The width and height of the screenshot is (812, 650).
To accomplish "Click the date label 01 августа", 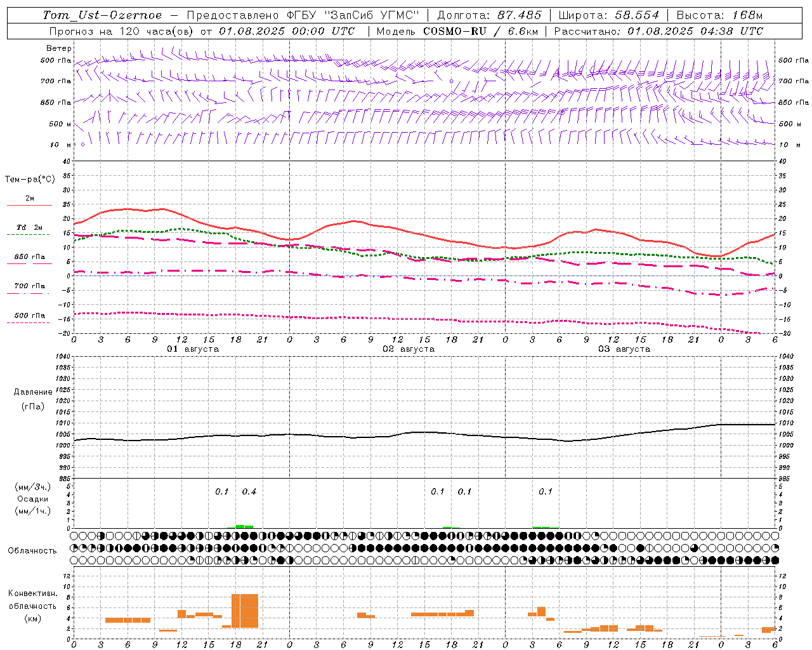I will point(193,349).
